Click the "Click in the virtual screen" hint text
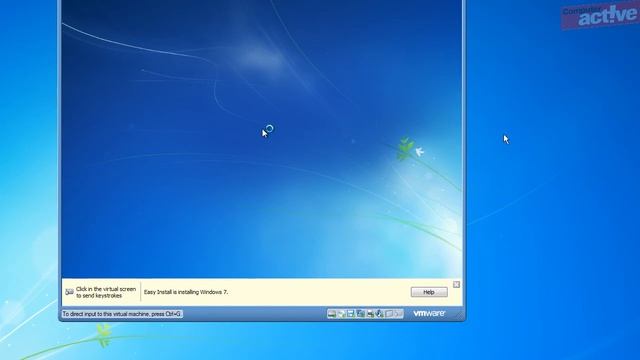 (106, 289)
